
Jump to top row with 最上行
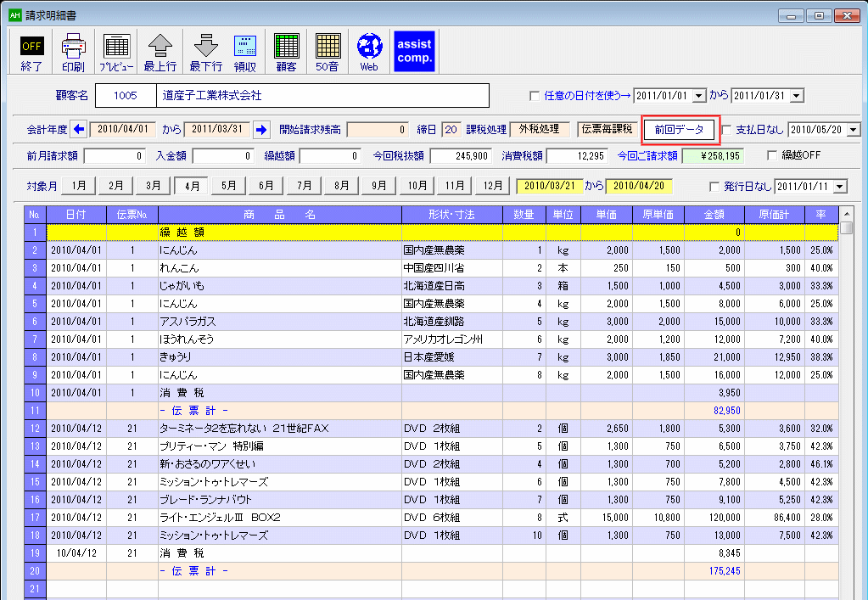160,50
